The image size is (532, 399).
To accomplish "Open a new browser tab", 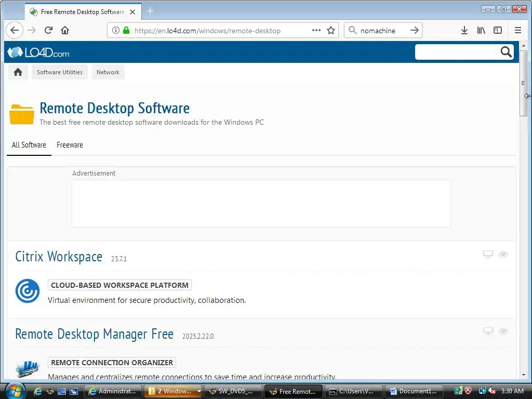I will click(x=150, y=11).
